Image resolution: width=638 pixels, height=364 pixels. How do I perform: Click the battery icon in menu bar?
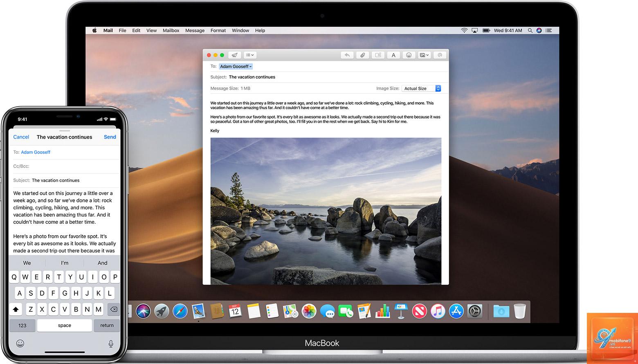pyautogui.click(x=486, y=30)
